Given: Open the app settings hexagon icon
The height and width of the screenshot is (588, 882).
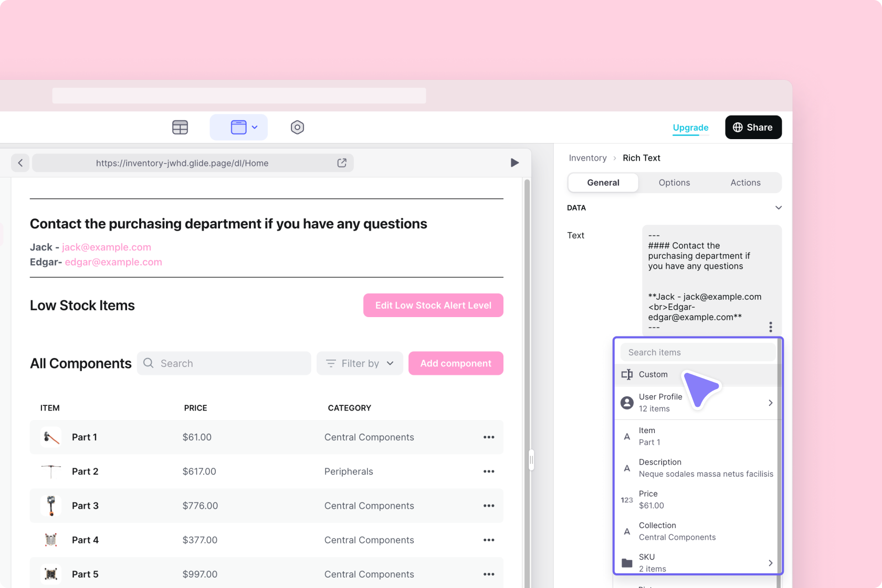Looking at the screenshot, I should click(297, 127).
